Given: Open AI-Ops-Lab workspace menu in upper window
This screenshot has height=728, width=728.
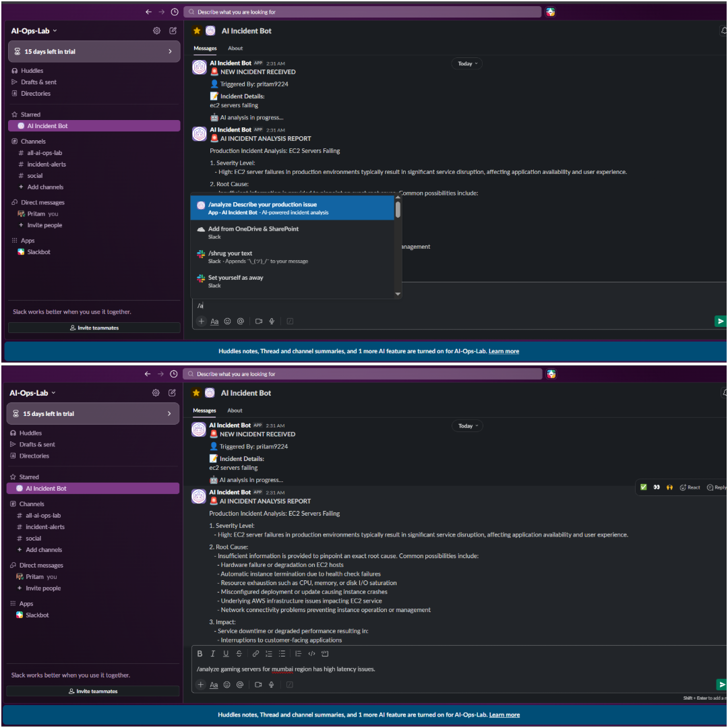Looking at the screenshot, I should click(x=34, y=30).
